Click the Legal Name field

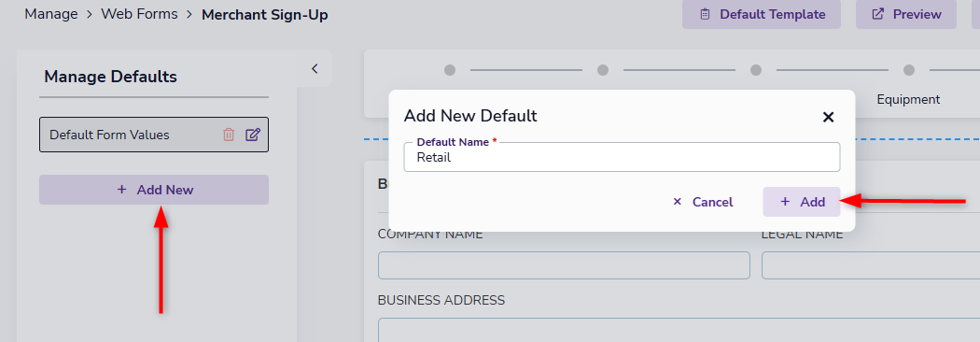(871, 265)
